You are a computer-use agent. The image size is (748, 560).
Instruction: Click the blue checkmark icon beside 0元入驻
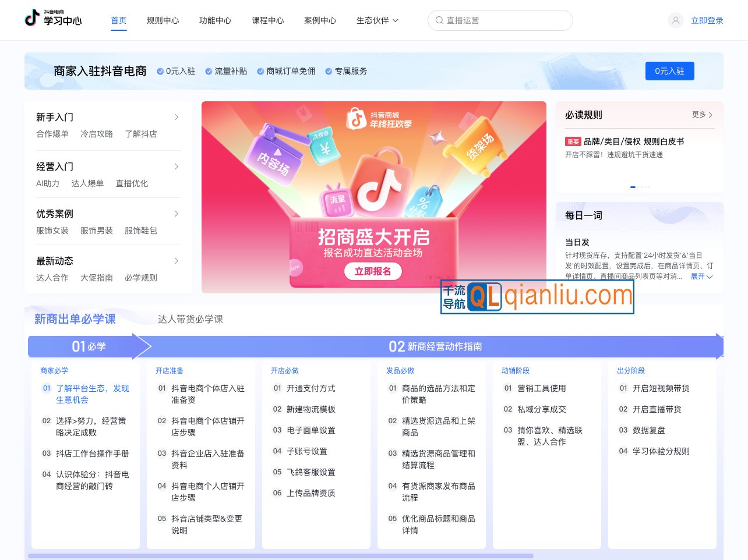[x=160, y=71]
